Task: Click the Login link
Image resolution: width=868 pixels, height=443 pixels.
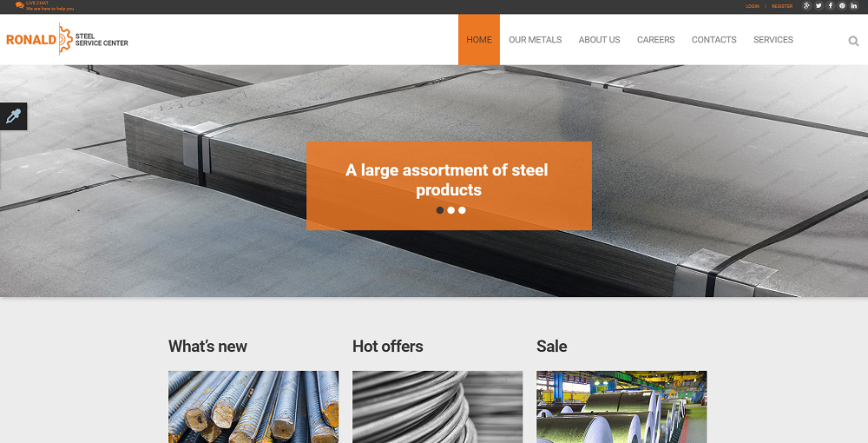Action: [753, 6]
